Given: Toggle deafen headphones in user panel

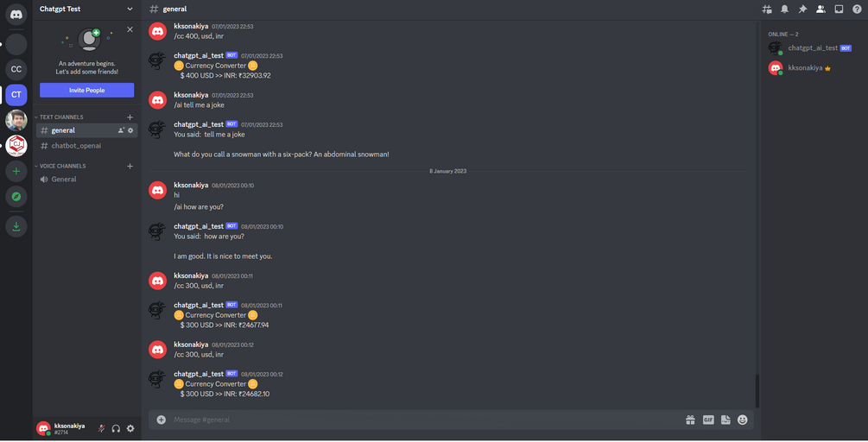Looking at the screenshot, I should [116, 428].
